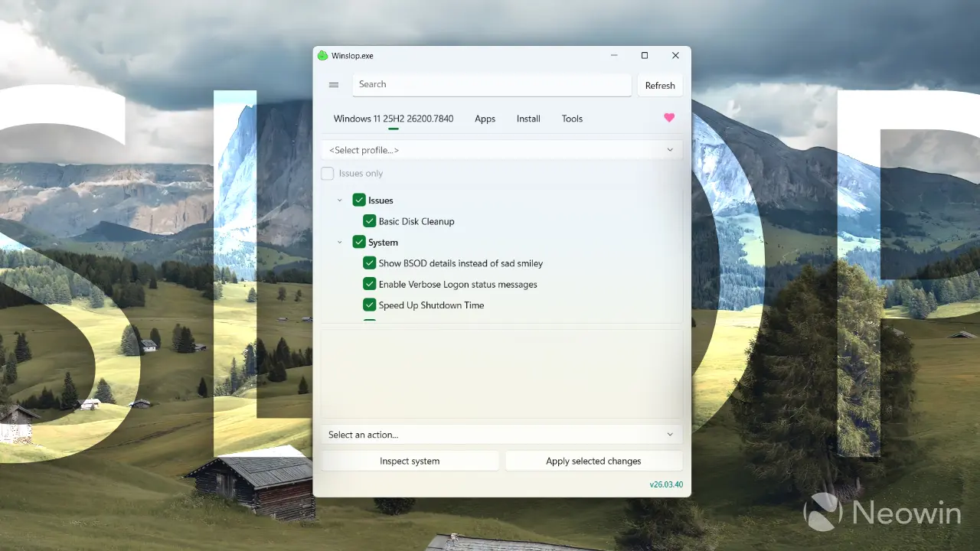The image size is (980, 551).
Task: Apply selected changes
Action: (x=594, y=461)
